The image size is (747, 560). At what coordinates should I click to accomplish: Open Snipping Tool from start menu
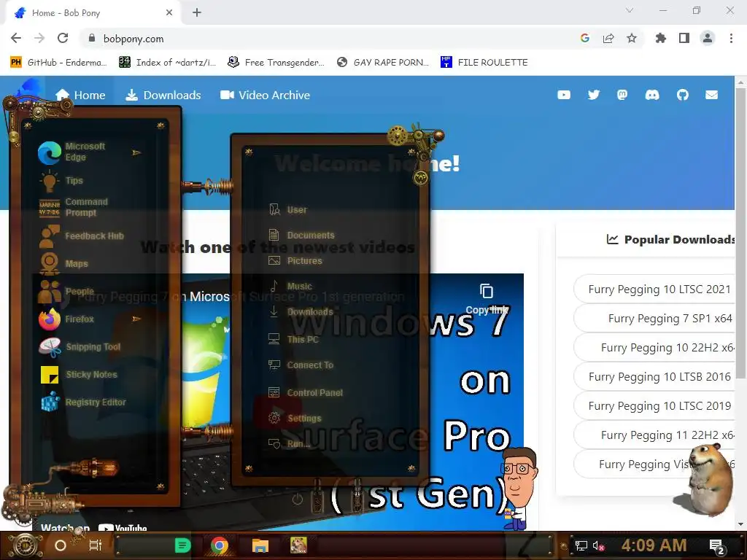[80, 346]
